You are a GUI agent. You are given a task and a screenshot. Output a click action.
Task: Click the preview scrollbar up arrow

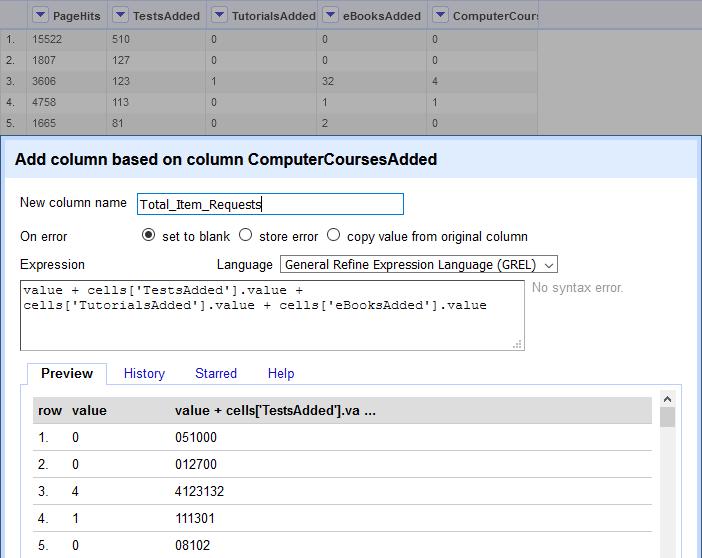point(668,399)
